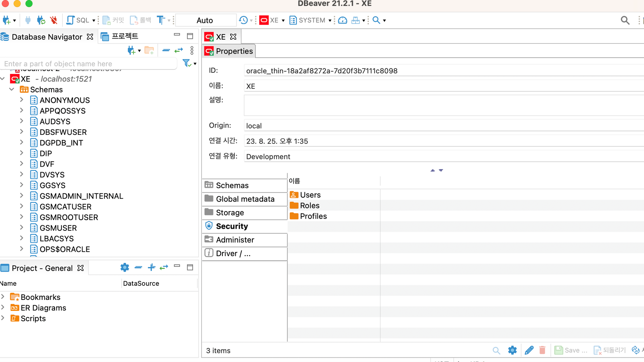Click gear settings icon in Project panel
The width and height of the screenshot is (644, 362).
[x=125, y=267]
